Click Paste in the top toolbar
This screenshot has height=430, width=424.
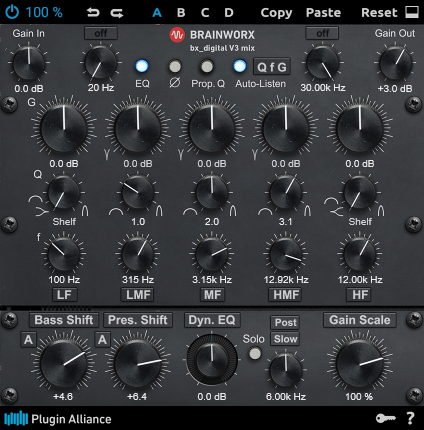pyautogui.click(x=323, y=13)
